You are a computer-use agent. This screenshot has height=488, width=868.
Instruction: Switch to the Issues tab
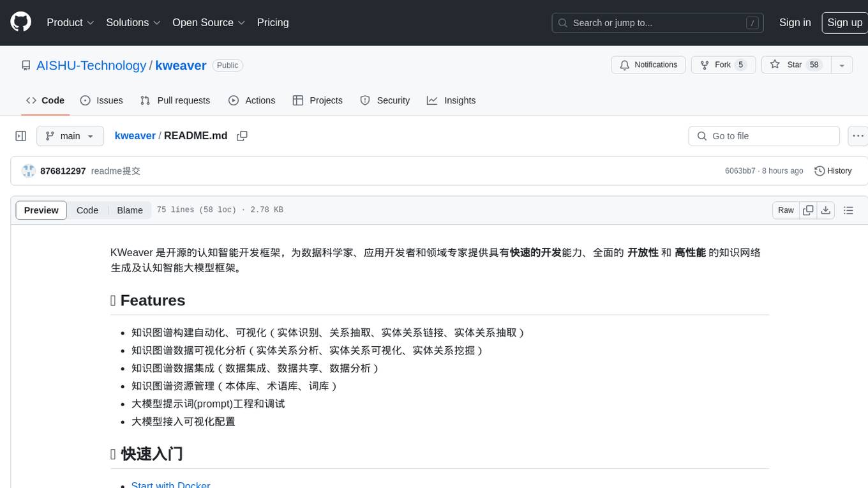101,100
